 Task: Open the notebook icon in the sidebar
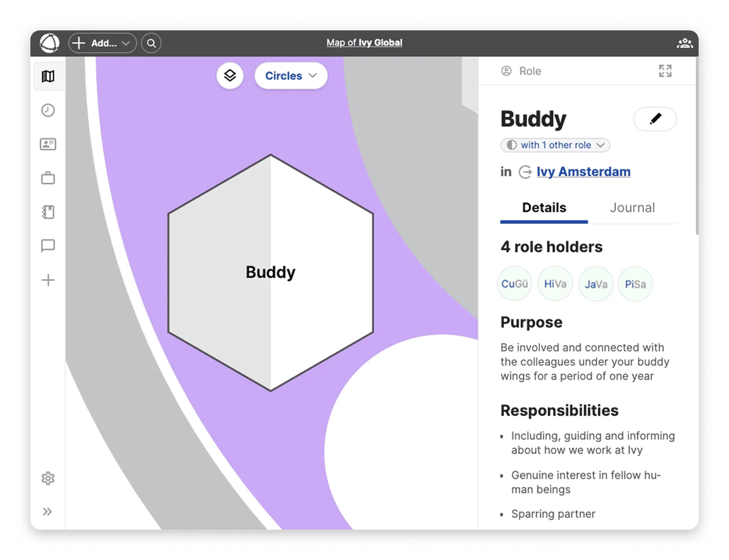48,212
